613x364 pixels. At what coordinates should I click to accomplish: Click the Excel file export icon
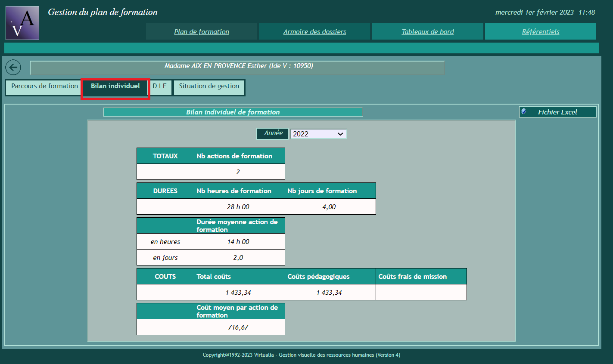pos(524,112)
